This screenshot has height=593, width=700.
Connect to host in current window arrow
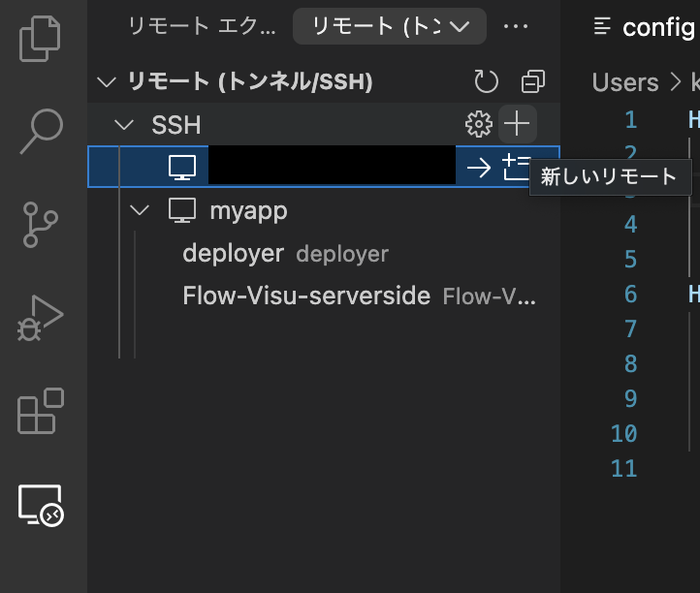[x=479, y=168]
